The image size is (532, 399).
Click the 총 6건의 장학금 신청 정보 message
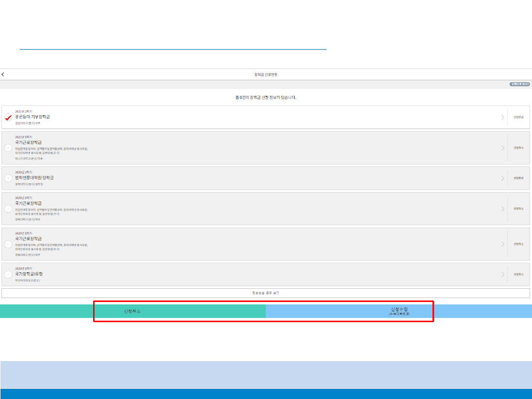coord(266,98)
